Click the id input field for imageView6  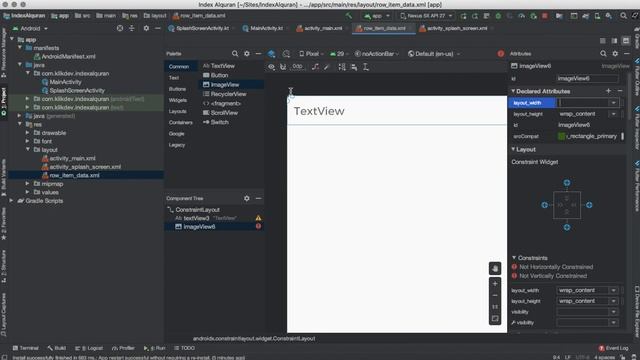[587, 78]
